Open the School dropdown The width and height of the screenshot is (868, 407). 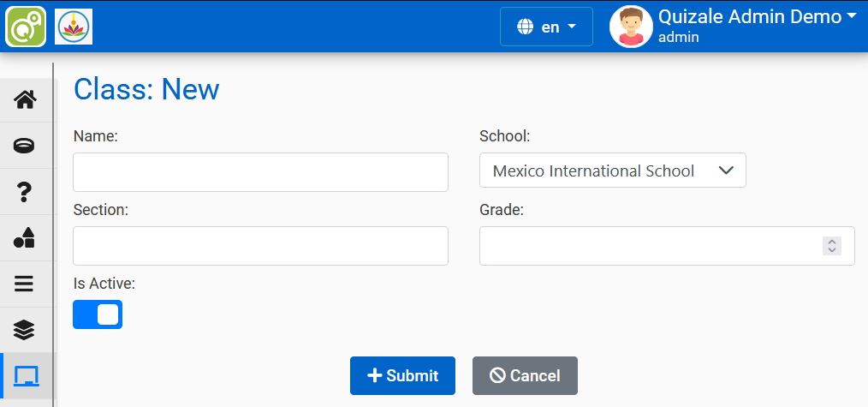click(612, 171)
